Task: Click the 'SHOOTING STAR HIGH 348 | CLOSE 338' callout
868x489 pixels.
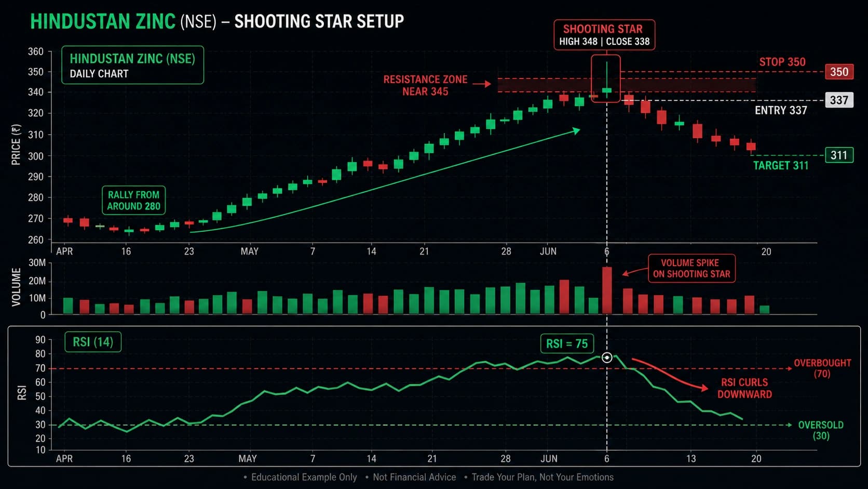Action: [604, 35]
